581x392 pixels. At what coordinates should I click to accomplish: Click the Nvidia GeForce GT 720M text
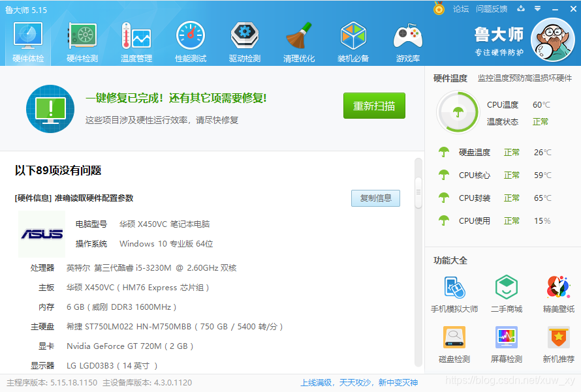click(130, 346)
